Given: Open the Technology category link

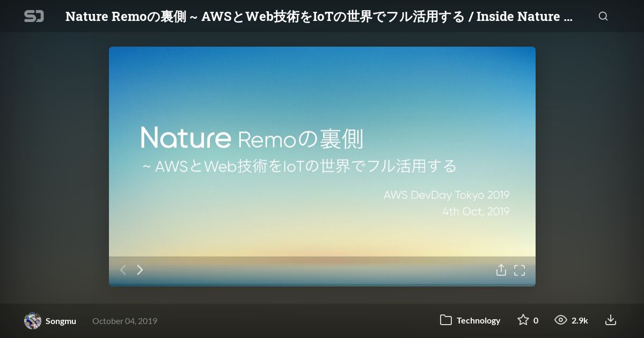Looking at the screenshot, I should (478, 320).
